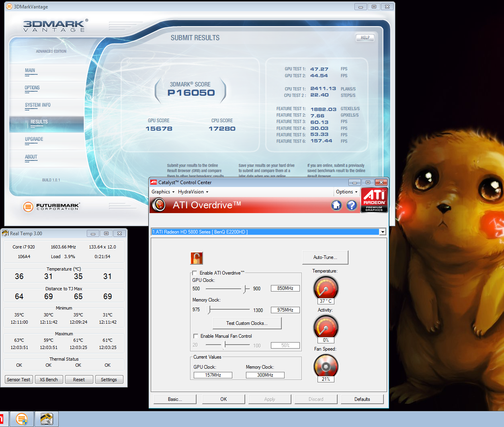
Task: Open the Radeon HD 5800 display dropdown
Action: point(382,232)
